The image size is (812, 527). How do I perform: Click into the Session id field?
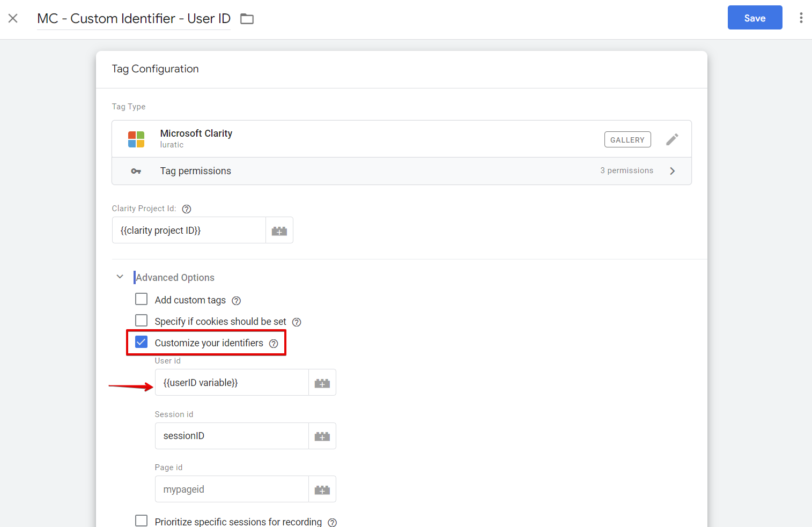[231, 436]
